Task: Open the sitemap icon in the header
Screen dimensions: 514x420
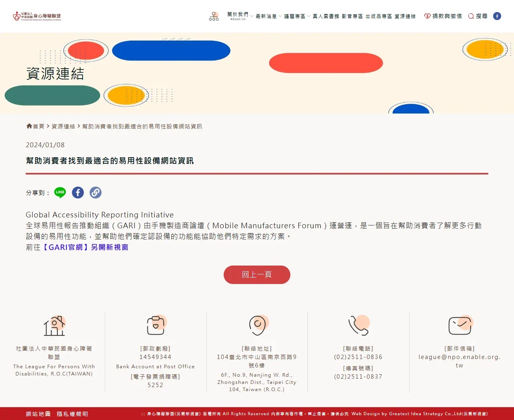Action: click(x=214, y=16)
